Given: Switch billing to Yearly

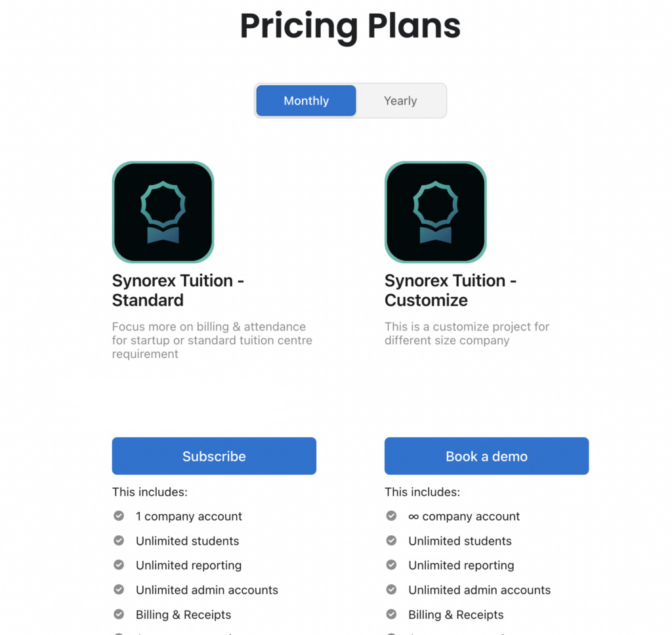Looking at the screenshot, I should [x=400, y=100].
